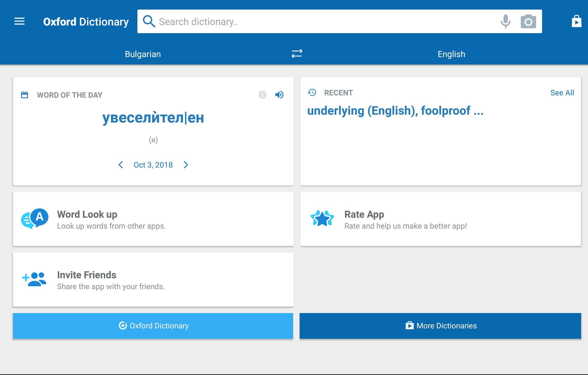Go to next day's word chevron

(x=186, y=165)
